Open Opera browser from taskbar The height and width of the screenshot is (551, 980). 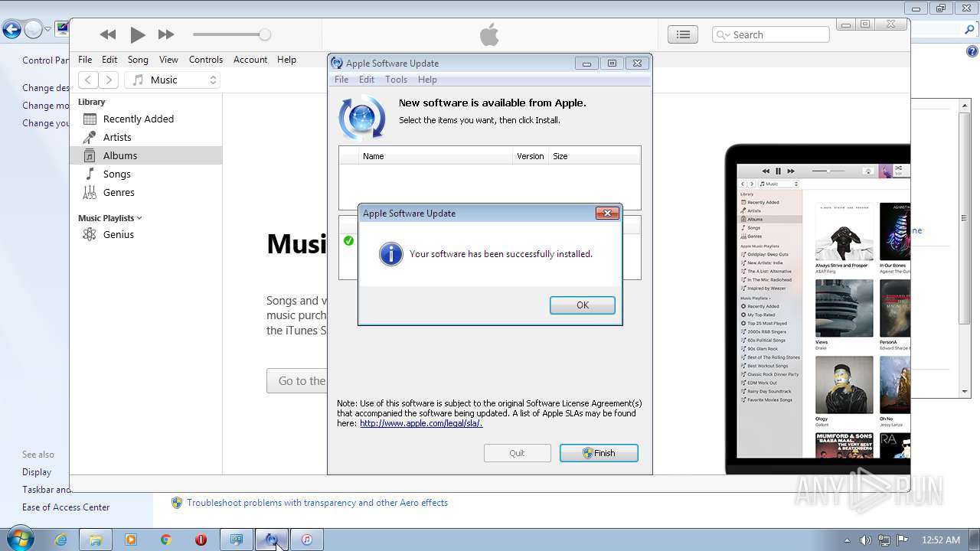click(x=201, y=540)
